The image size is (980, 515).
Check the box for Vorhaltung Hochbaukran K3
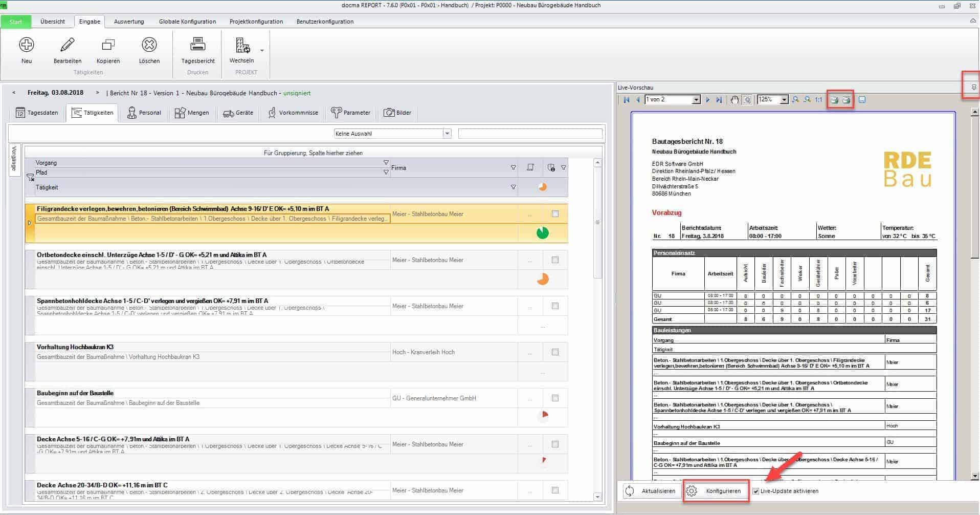[555, 352]
